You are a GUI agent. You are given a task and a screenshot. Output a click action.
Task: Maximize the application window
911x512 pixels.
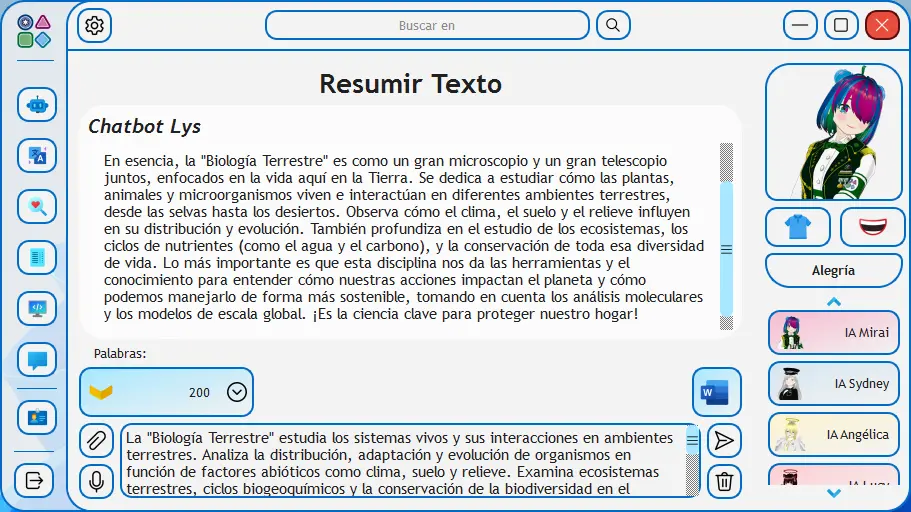tap(841, 25)
